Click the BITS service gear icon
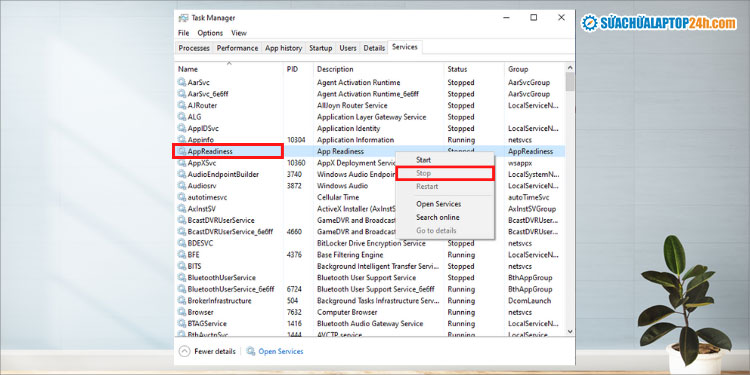Image resolution: width=750 pixels, height=375 pixels. click(182, 266)
